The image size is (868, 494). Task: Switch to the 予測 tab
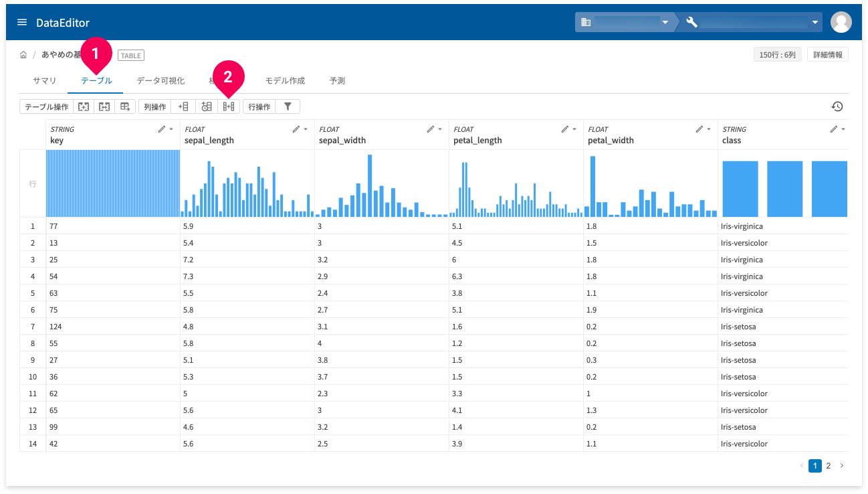[337, 80]
